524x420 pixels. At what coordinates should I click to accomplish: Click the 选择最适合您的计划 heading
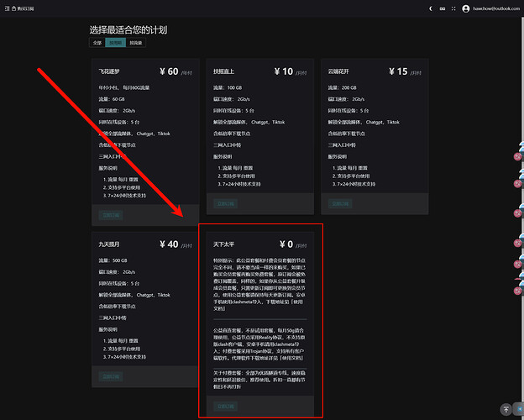pos(128,29)
